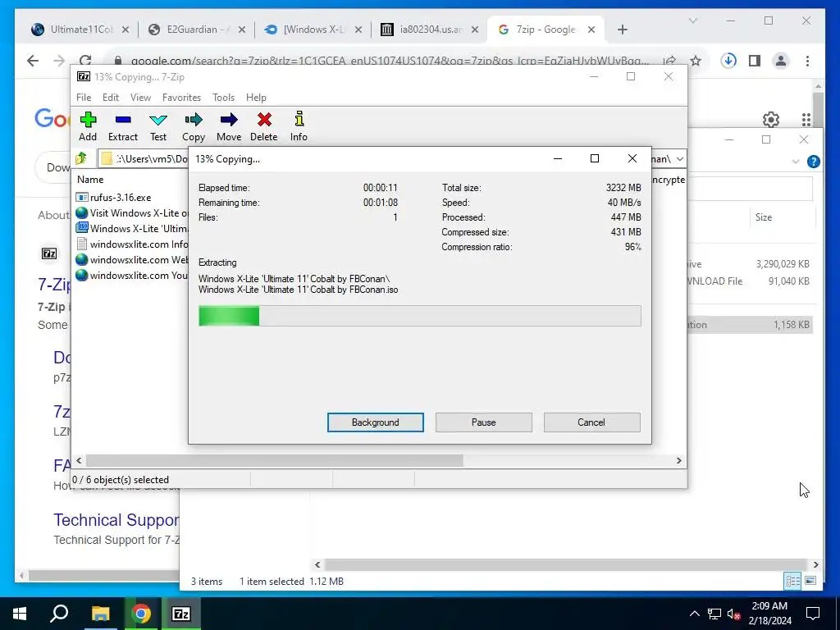Pause the copying operation
Screen dimensions: 840x630
(x=484, y=422)
